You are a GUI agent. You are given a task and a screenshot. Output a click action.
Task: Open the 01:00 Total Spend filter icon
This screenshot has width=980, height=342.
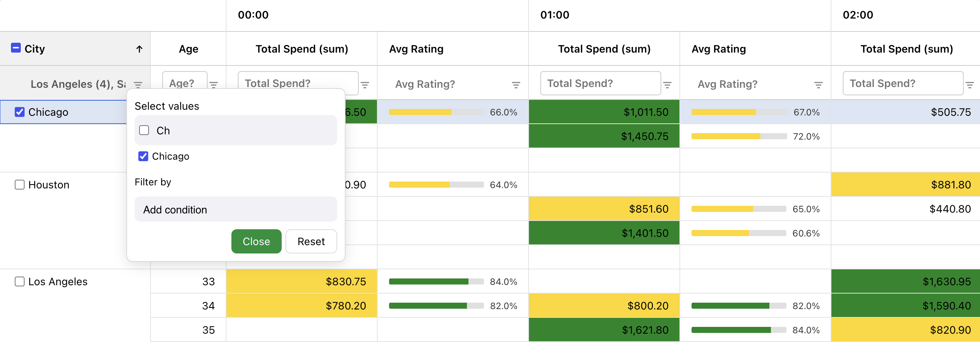point(668,85)
